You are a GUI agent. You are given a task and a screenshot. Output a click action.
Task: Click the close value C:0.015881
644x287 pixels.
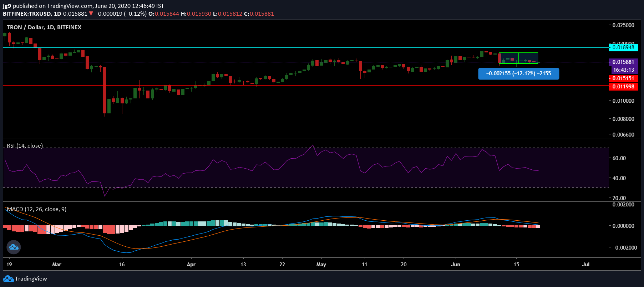pyautogui.click(x=259, y=14)
